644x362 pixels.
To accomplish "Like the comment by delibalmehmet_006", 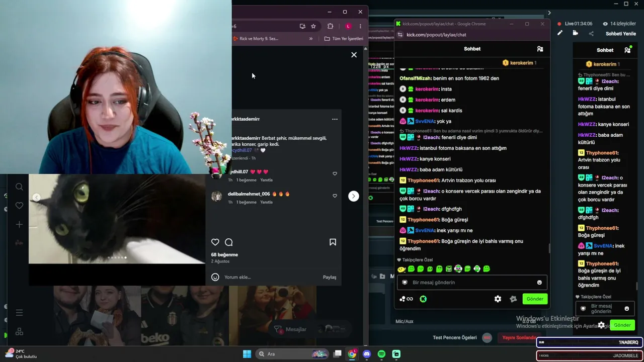I will click(x=335, y=196).
